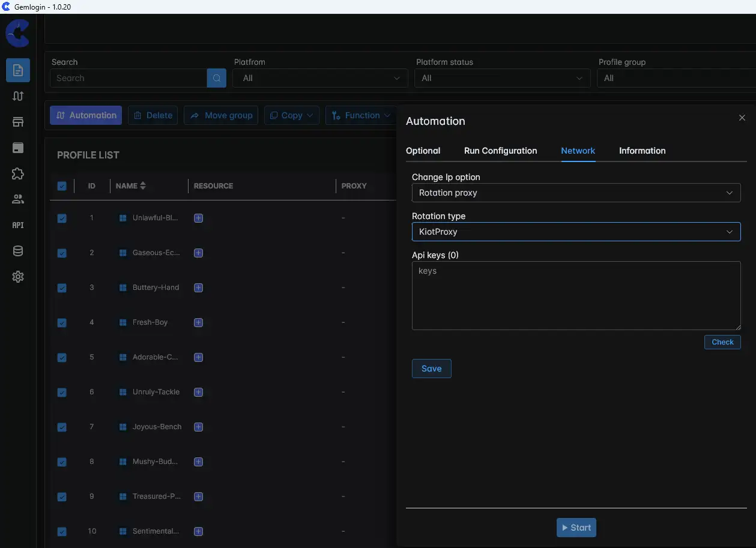The image size is (756, 548).
Task: Open the panel icon below the store icon
Action: pyautogui.click(x=18, y=148)
